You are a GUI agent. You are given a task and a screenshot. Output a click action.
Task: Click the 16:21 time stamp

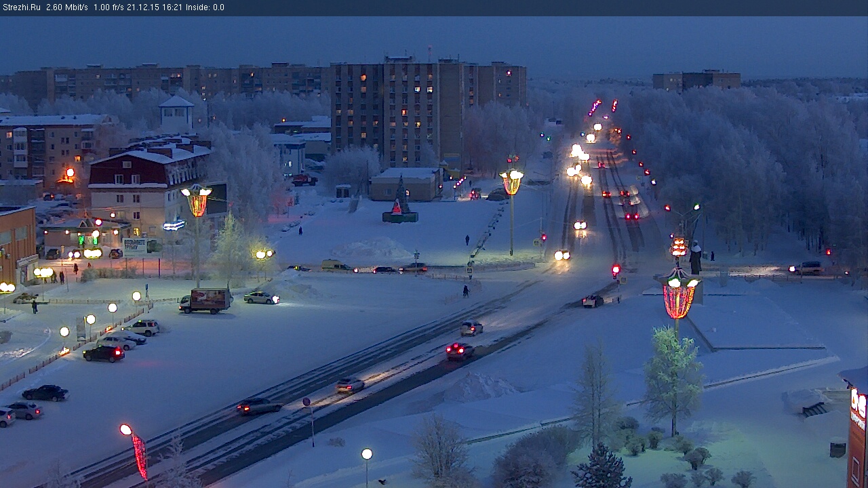pos(172,7)
